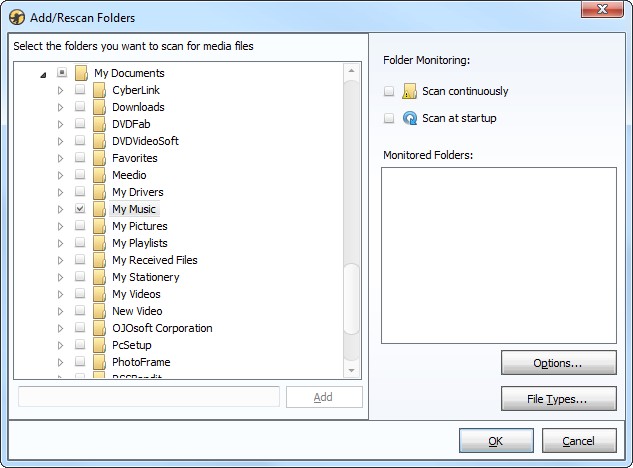Click the DVDFab folder icon
The height and width of the screenshot is (468, 633).
click(x=99, y=124)
